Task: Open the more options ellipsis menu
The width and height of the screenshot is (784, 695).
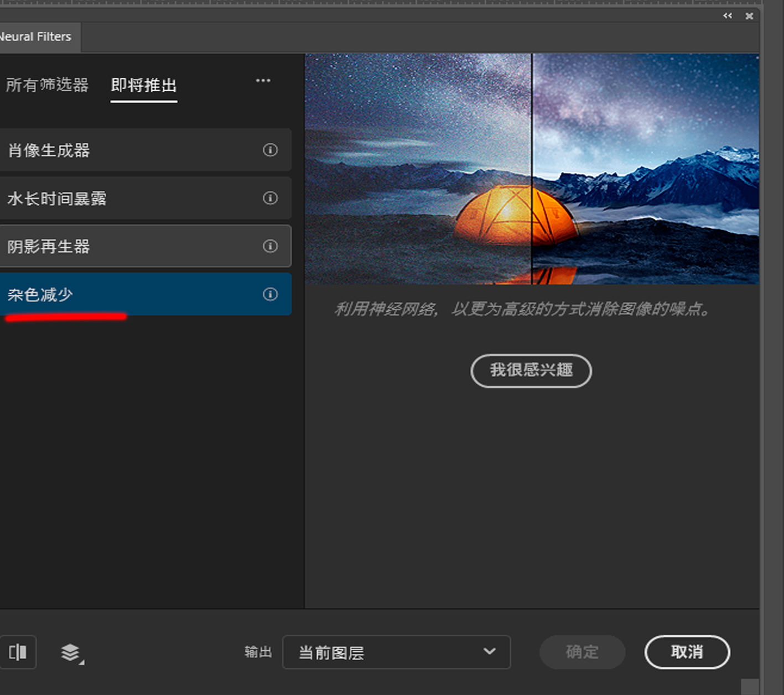Action: point(263,81)
